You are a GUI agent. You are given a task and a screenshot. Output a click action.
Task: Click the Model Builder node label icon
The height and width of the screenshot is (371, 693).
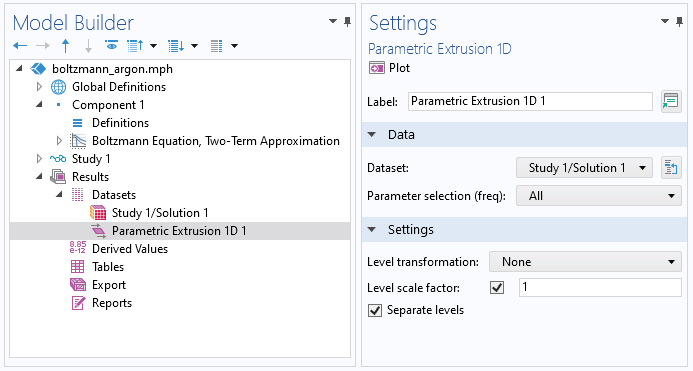pos(217,46)
